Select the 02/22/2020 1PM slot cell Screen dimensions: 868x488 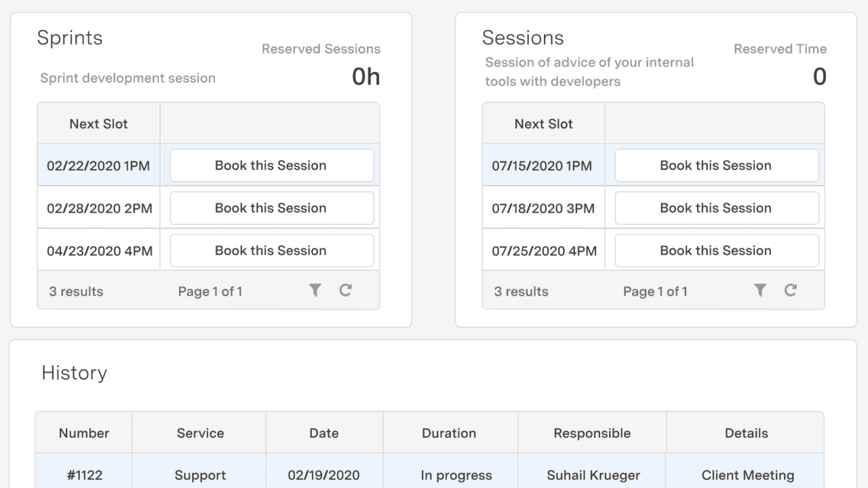[x=98, y=165]
